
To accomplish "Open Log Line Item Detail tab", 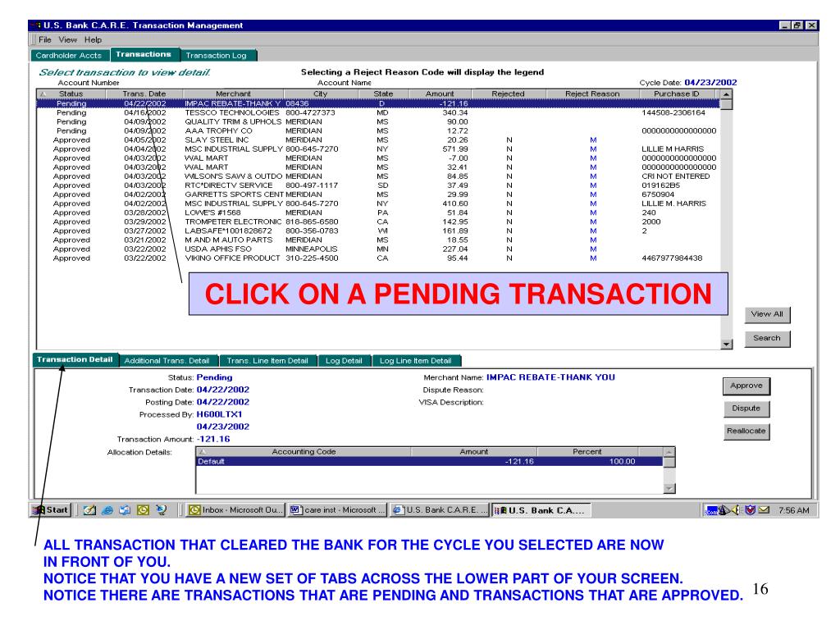I will click(x=416, y=361).
